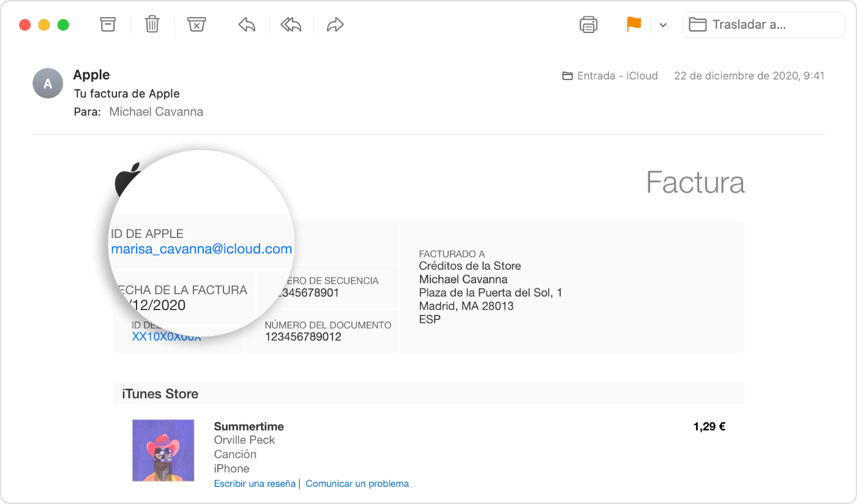Select the Reply All arrow icon

tap(290, 24)
